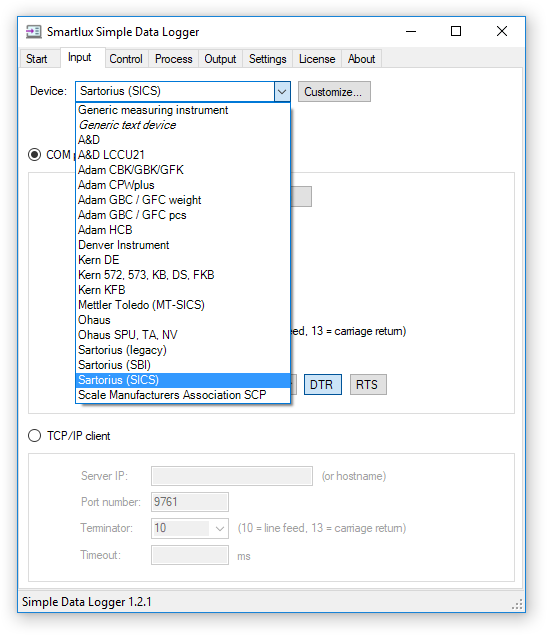
Task: Choose Sartorius (legacy) device
Action: 183,350
